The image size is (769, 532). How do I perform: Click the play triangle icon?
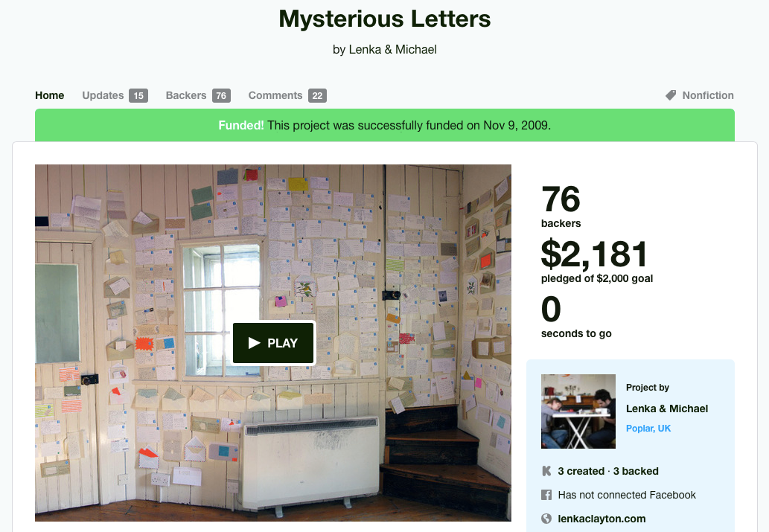click(254, 343)
